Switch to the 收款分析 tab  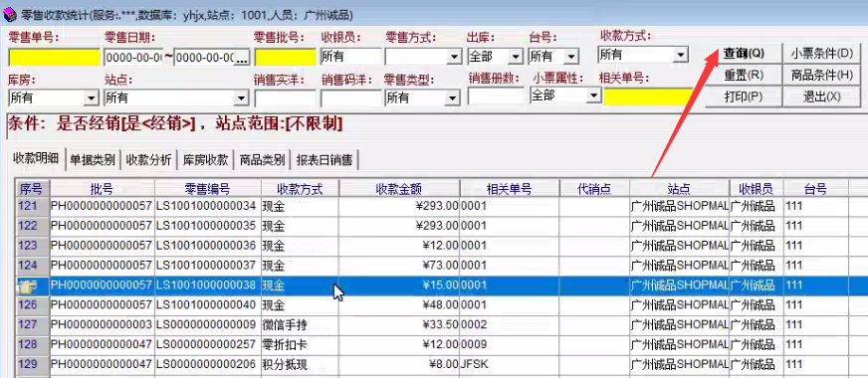[149, 160]
